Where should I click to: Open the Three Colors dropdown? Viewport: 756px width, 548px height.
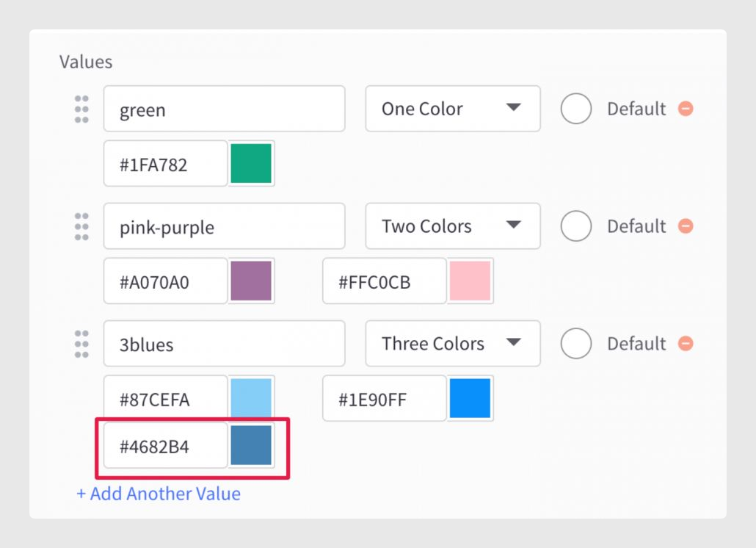click(x=453, y=344)
